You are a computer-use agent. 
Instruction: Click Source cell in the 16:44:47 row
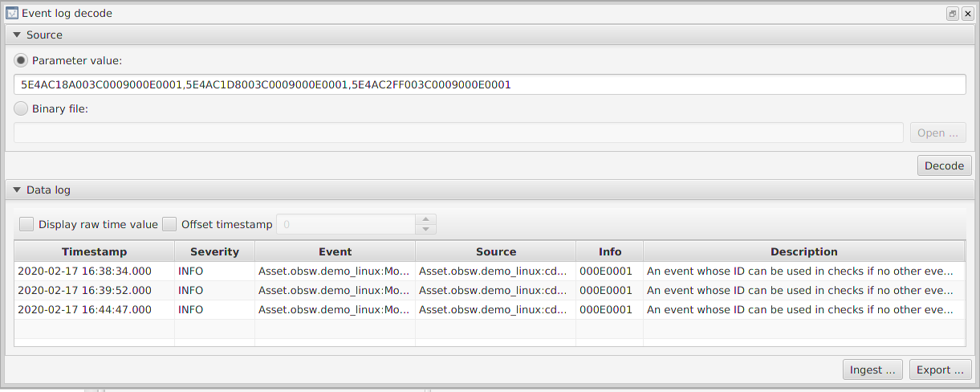click(x=495, y=309)
